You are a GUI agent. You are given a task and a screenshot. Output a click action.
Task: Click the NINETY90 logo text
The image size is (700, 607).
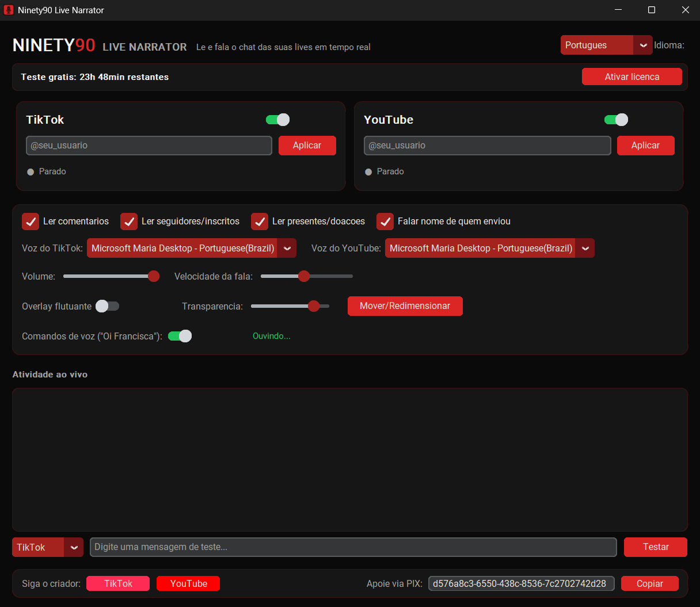coord(54,45)
